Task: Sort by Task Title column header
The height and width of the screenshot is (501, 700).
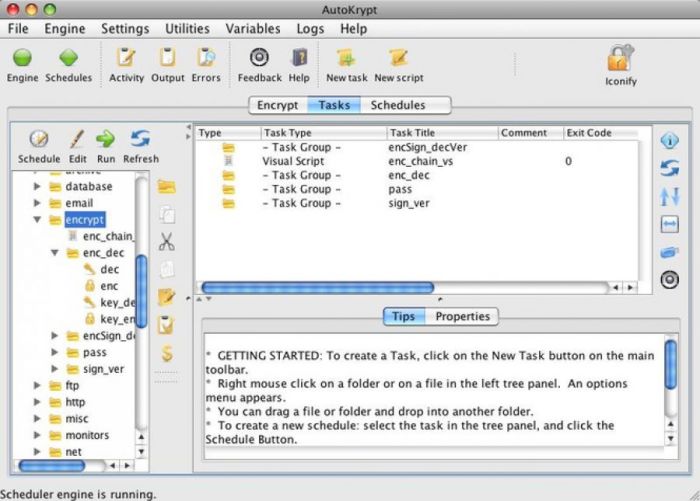Action: [442, 133]
